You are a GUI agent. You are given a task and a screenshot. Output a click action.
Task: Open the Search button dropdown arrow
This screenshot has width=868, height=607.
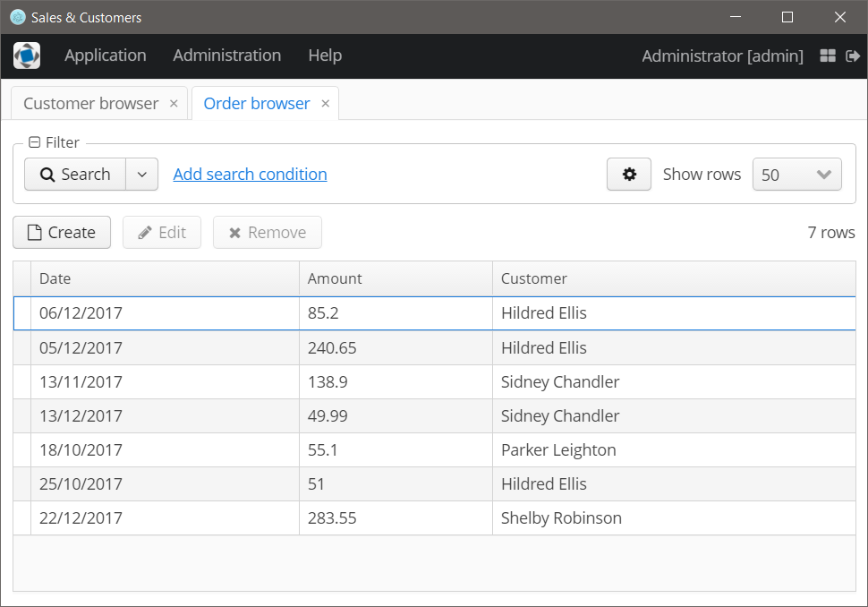pyautogui.click(x=141, y=175)
